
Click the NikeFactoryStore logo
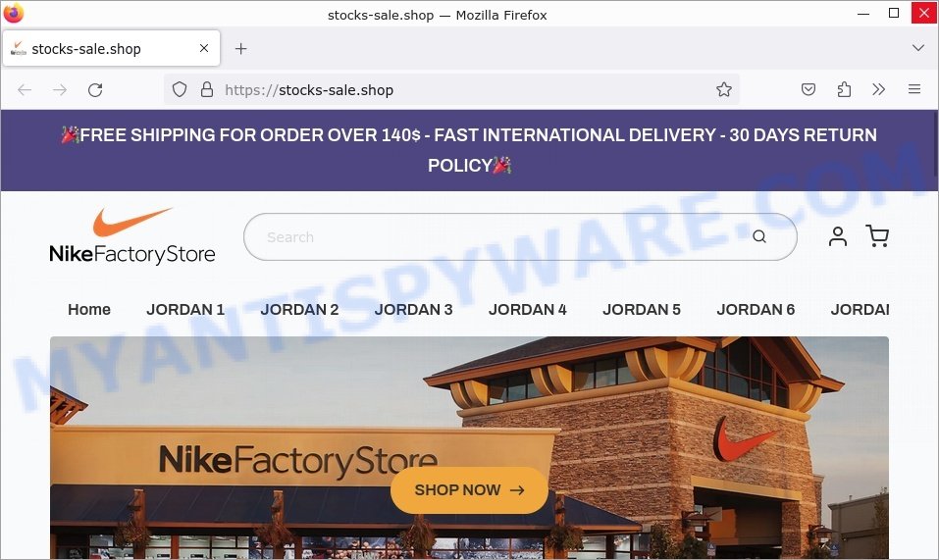click(x=132, y=236)
